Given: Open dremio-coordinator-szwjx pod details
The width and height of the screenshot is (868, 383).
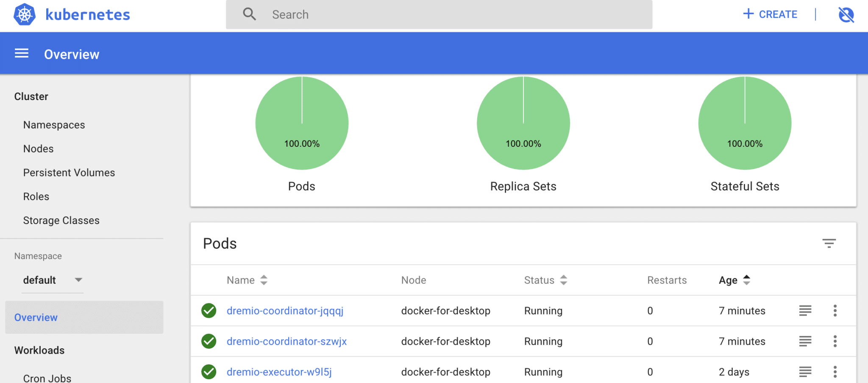Looking at the screenshot, I should pyautogui.click(x=287, y=341).
